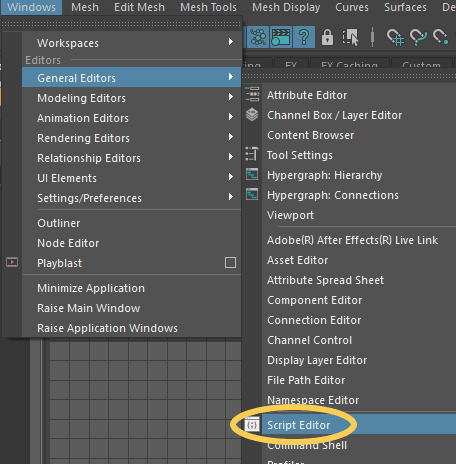Open the Mesh menu

pos(85,7)
